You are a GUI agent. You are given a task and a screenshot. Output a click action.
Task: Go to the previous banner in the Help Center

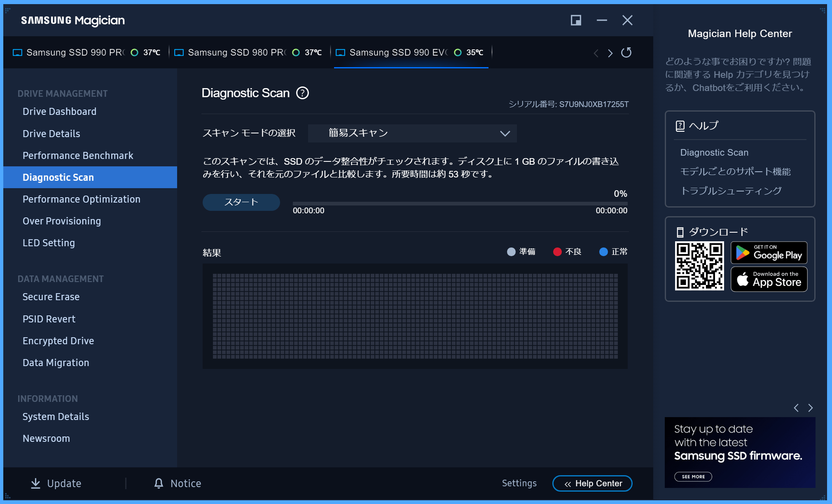pos(796,408)
